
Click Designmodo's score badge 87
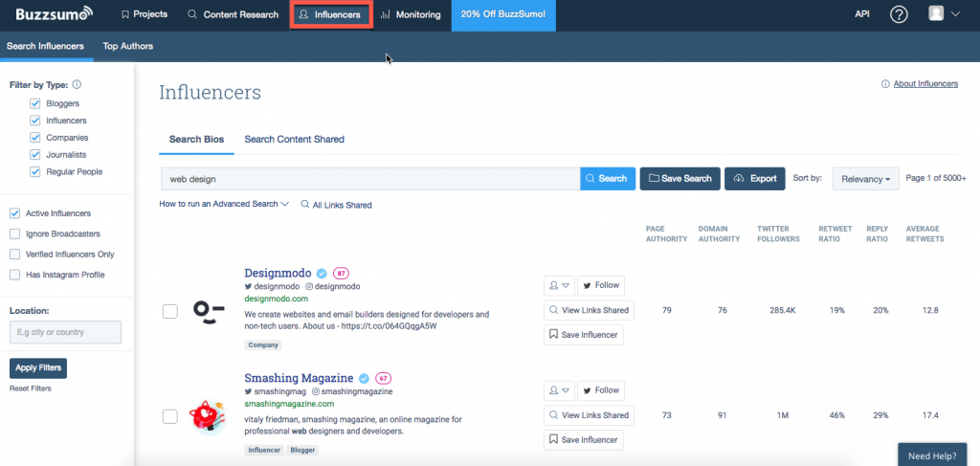(x=341, y=273)
